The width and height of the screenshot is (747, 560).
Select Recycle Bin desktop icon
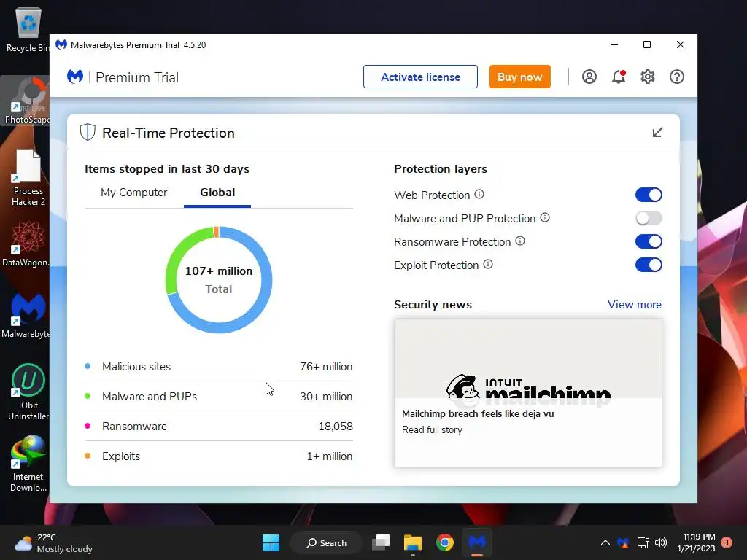(x=28, y=29)
